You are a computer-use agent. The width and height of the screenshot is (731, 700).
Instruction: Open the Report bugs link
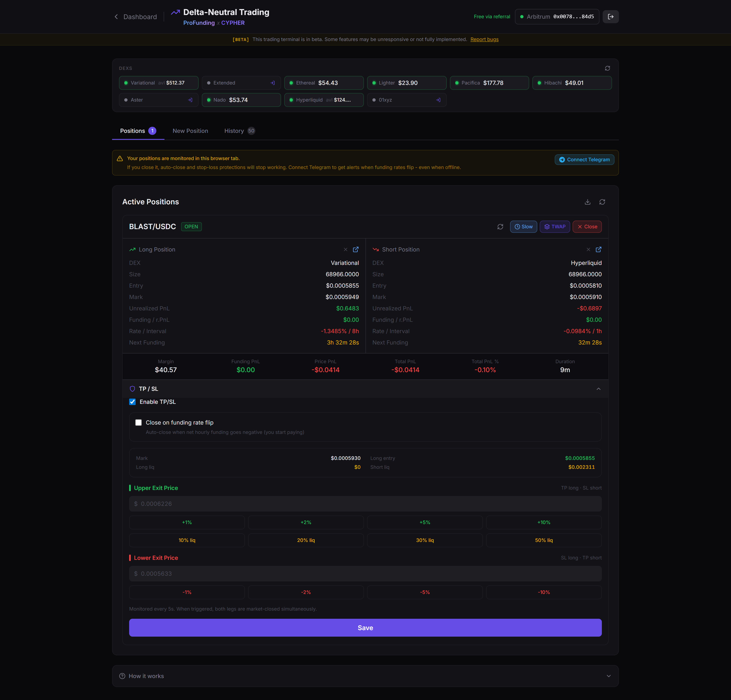tap(484, 40)
